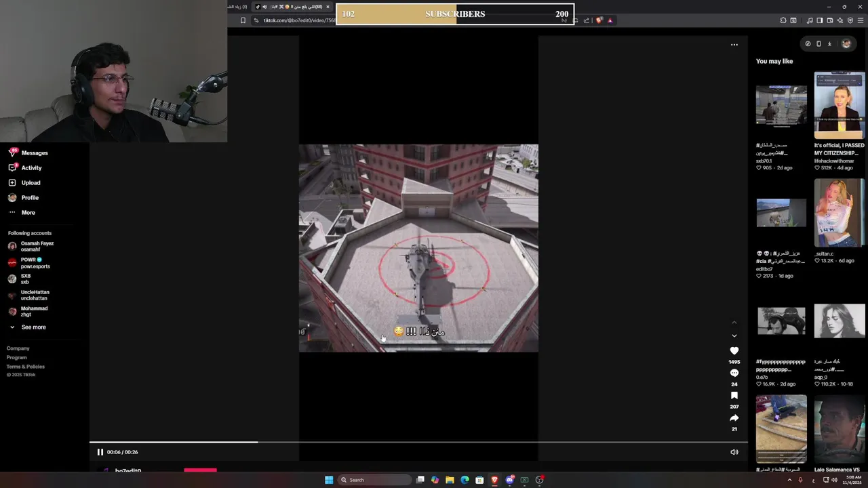Screen dimensions: 868x488
Task: Open the aqp_0 recommended video thumbnail
Action: (840, 321)
